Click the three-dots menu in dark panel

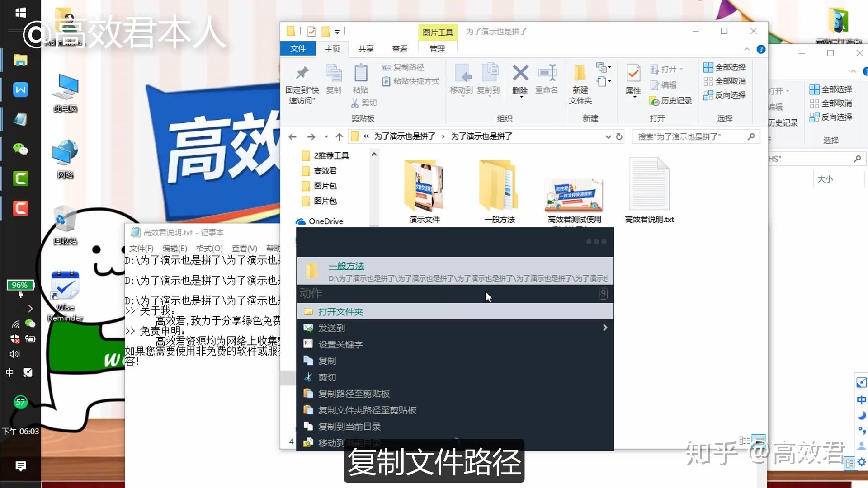[596, 242]
